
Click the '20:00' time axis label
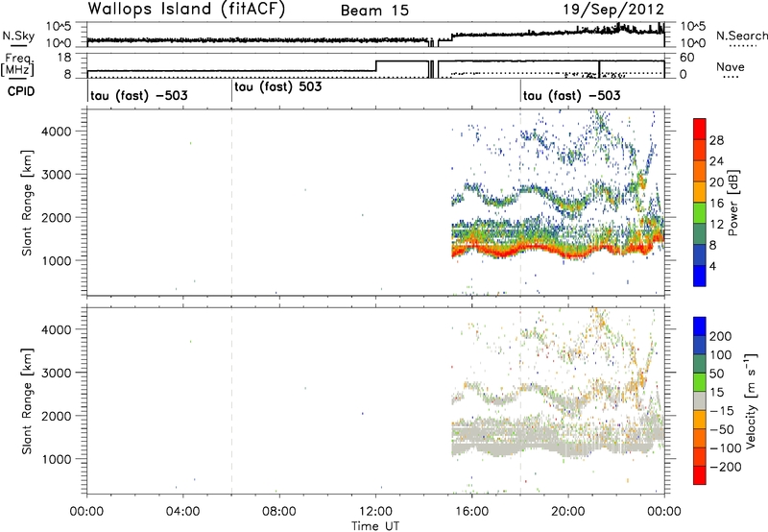coord(568,512)
